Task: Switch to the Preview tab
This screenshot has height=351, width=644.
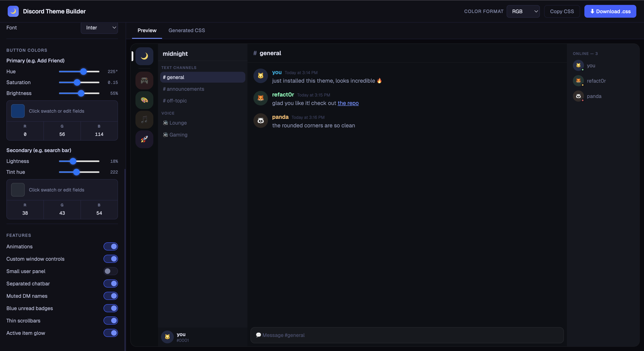Action: (x=147, y=30)
